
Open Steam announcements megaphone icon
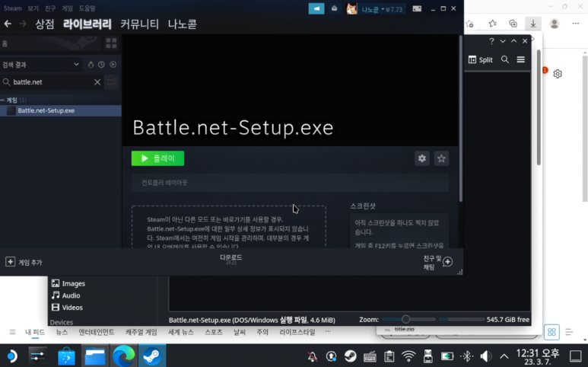pyautogui.click(x=316, y=8)
